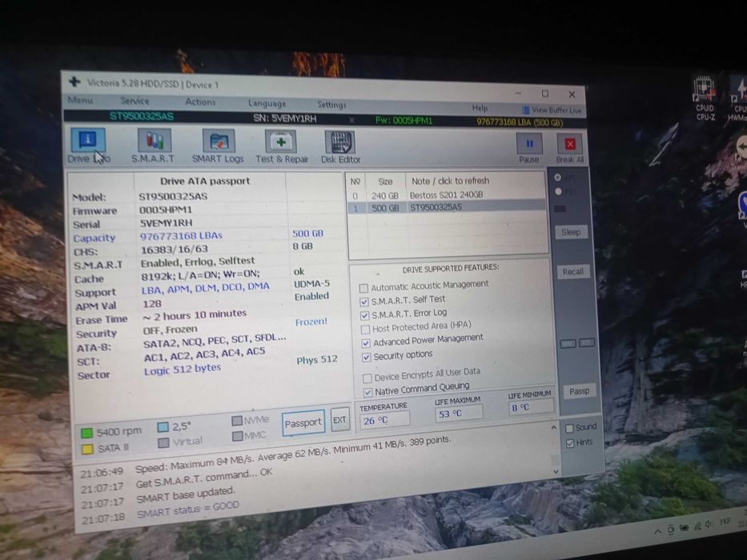Screen dimensions: 747x560
Task: Click the Passport button
Action: pos(303,422)
